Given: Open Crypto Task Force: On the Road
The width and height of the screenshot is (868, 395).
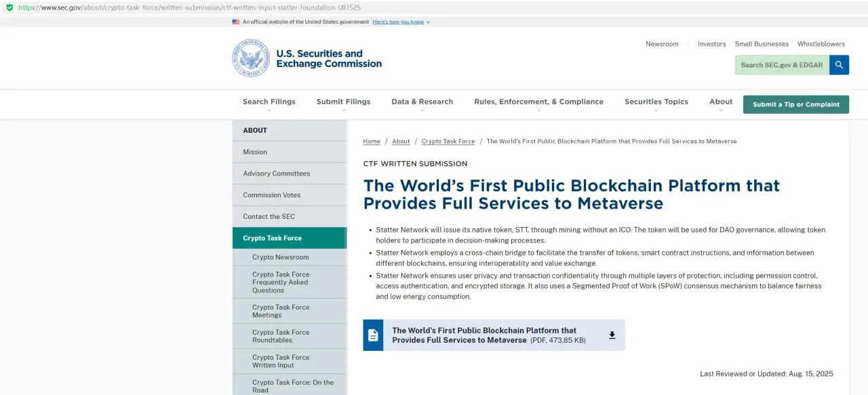Looking at the screenshot, I should (x=290, y=386).
